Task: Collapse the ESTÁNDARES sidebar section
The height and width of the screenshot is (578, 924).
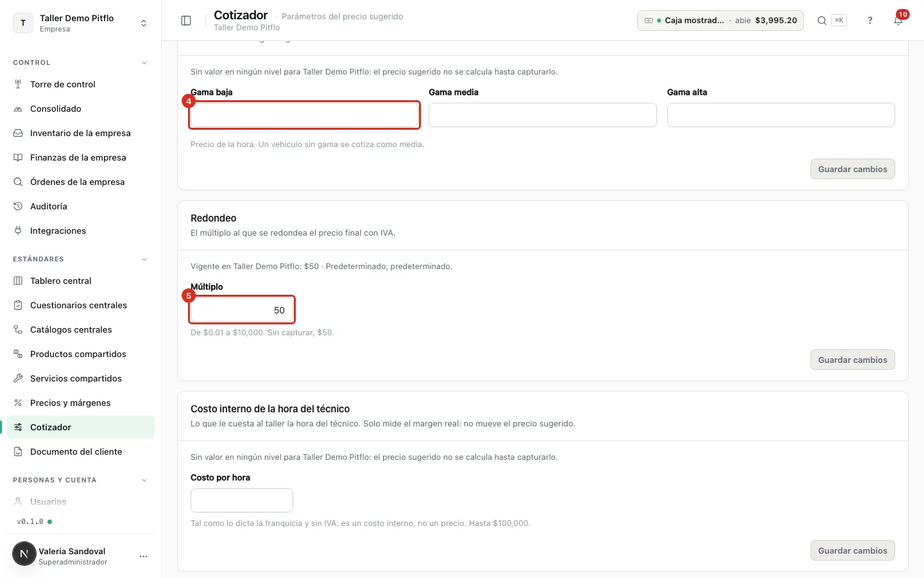Action: click(144, 259)
